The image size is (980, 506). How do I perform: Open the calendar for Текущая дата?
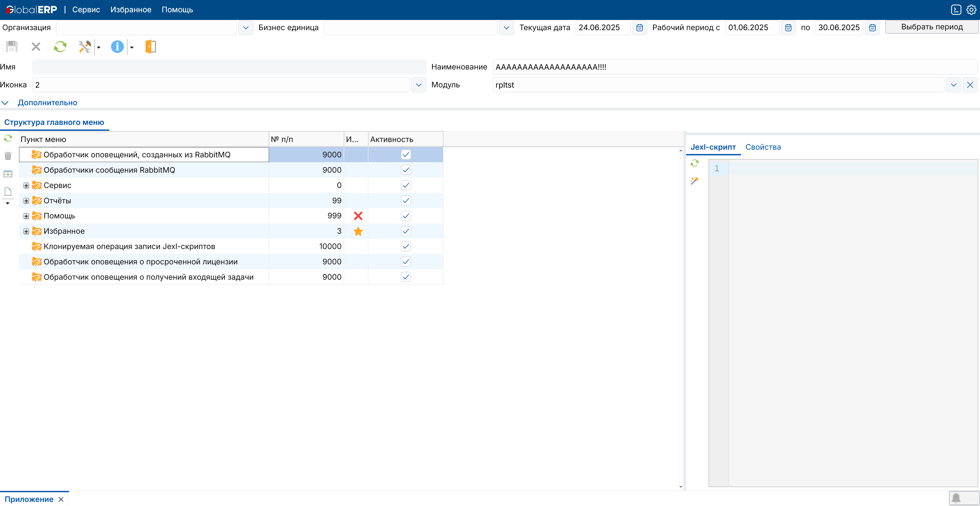[640, 28]
